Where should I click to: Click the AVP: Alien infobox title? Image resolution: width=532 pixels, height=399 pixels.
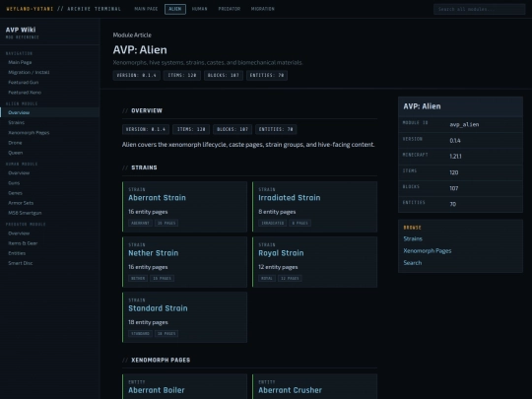pyautogui.click(x=422, y=106)
